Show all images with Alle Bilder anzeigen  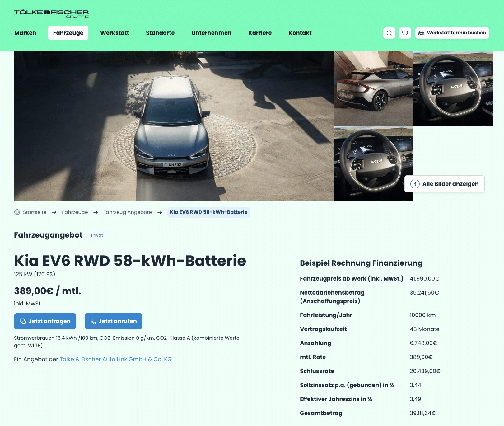[x=444, y=184]
